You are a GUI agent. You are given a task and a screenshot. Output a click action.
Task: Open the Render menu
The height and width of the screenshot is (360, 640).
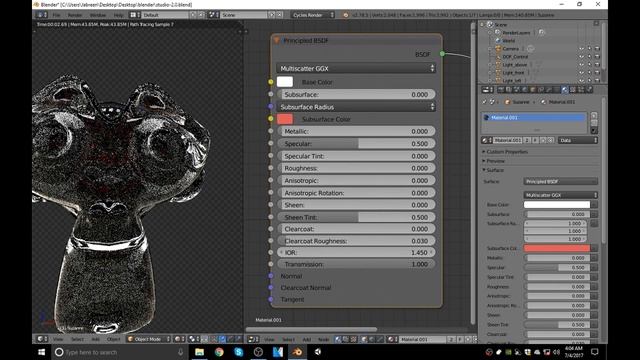tap(75, 15)
